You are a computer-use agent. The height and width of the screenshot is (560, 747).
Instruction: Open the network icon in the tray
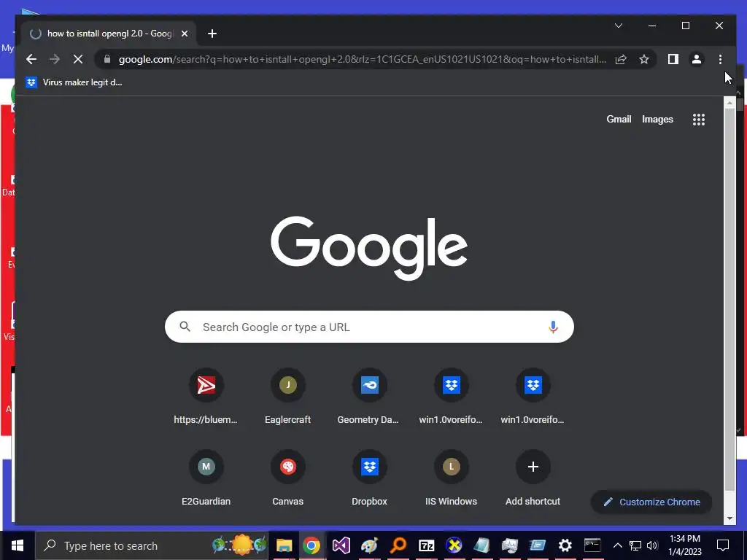pos(635,545)
